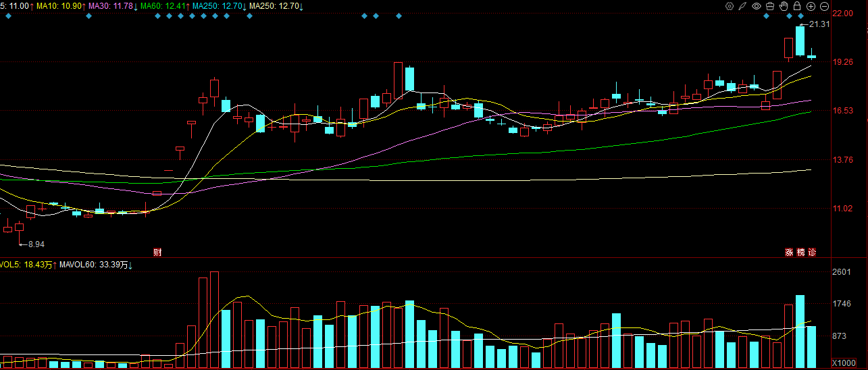Click the tallest red volume bar

pos(214,320)
